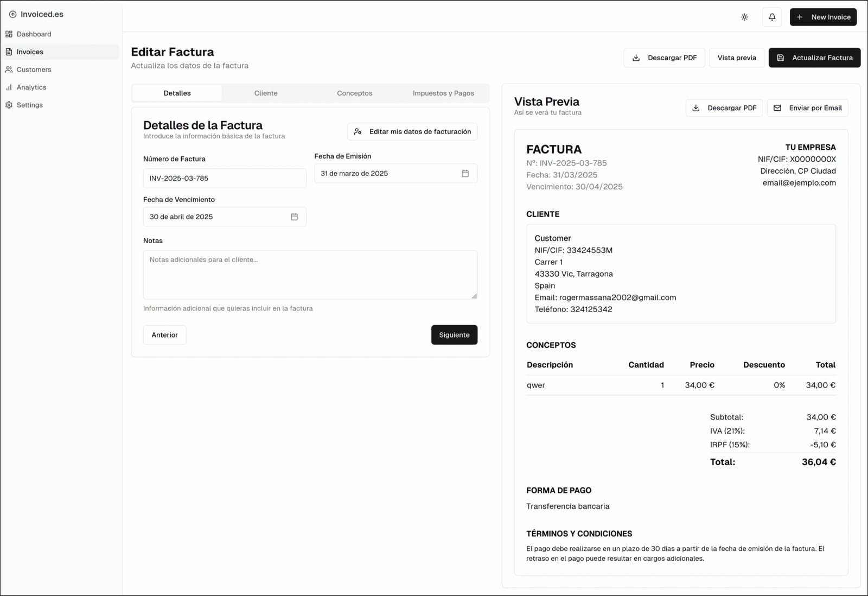Viewport: 868px width, 596px height.
Task: Click the Invoiced.es logo icon
Action: [x=12, y=15]
